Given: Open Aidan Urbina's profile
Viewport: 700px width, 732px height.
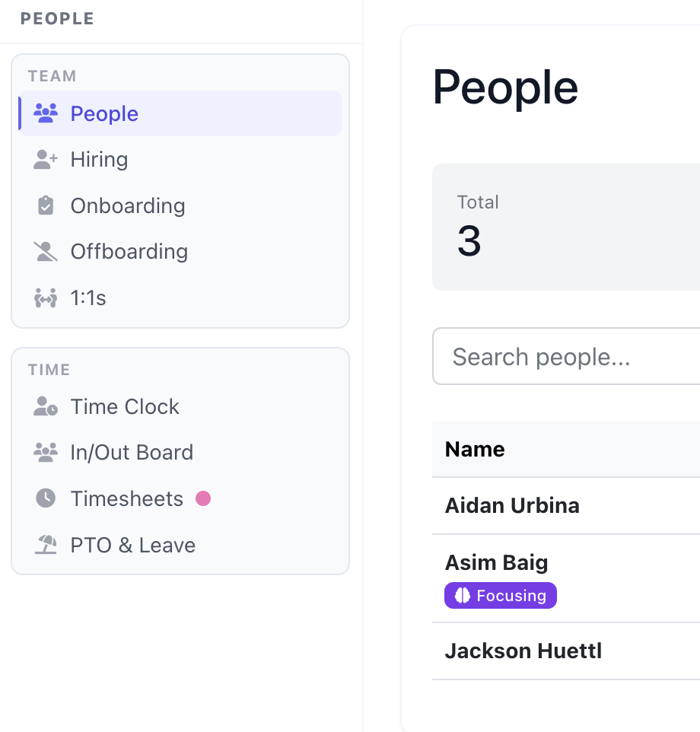Looking at the screenshot, I should pyautogui.click(x=512, y=505).
